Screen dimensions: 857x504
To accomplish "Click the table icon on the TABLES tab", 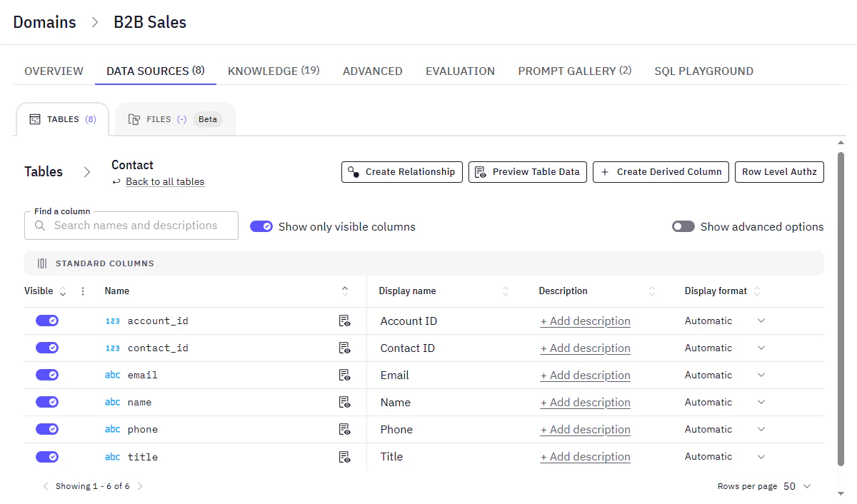I will pos(34,119).
